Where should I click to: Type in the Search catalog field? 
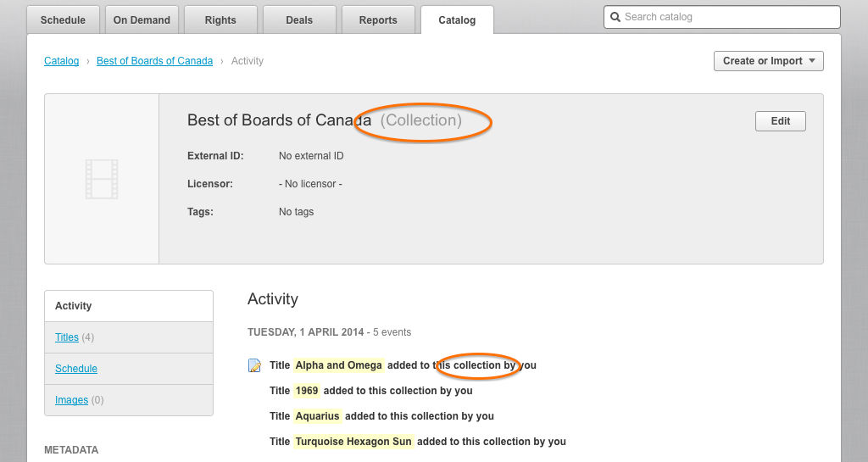click(x=729, y=17)
